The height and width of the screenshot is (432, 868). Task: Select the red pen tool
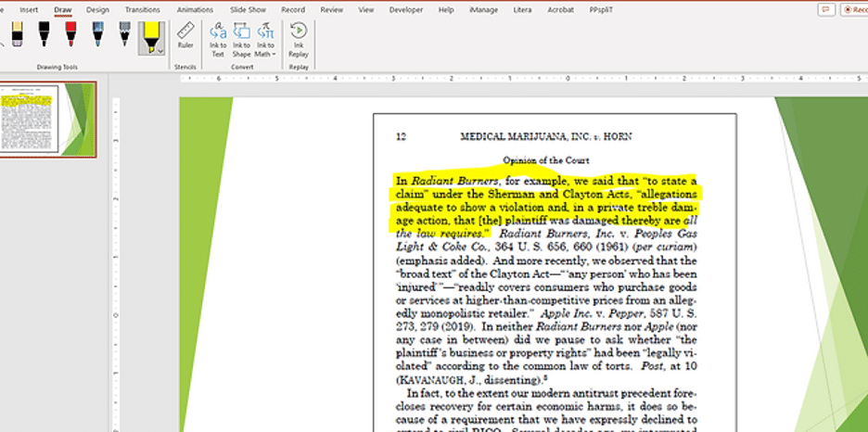click(x=70, y=35)
